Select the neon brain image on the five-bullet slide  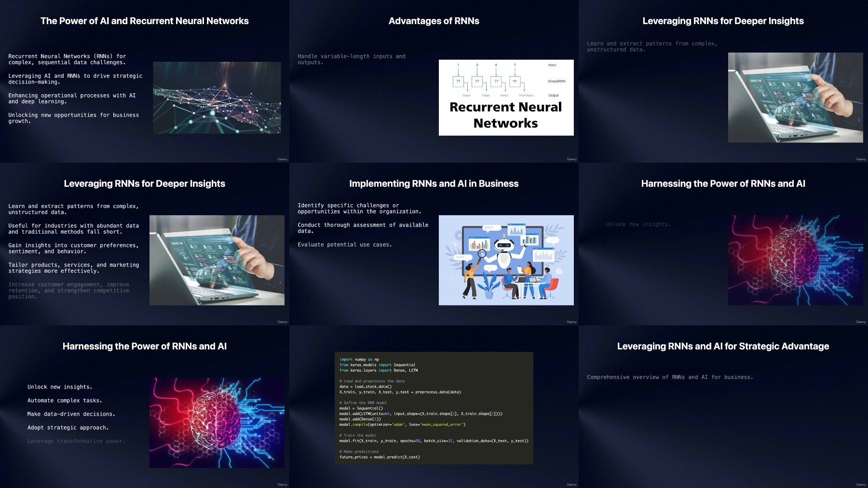point(217,423)
